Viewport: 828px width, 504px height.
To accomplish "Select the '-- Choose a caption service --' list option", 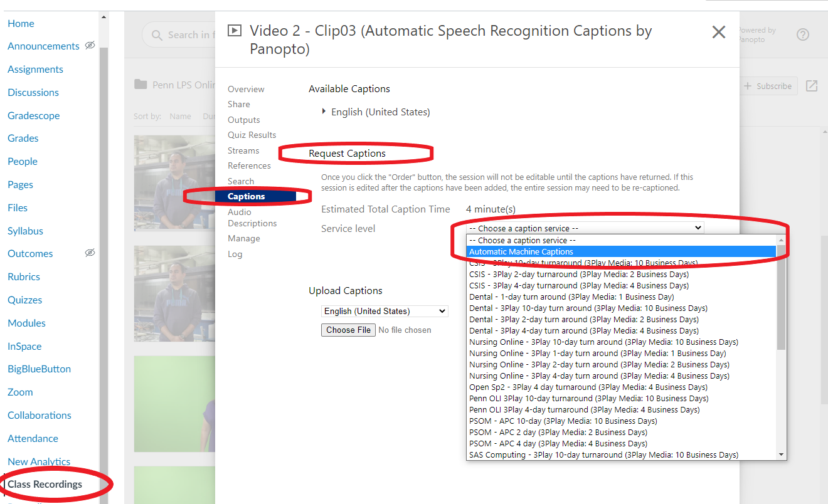I will tap(622, 240).
